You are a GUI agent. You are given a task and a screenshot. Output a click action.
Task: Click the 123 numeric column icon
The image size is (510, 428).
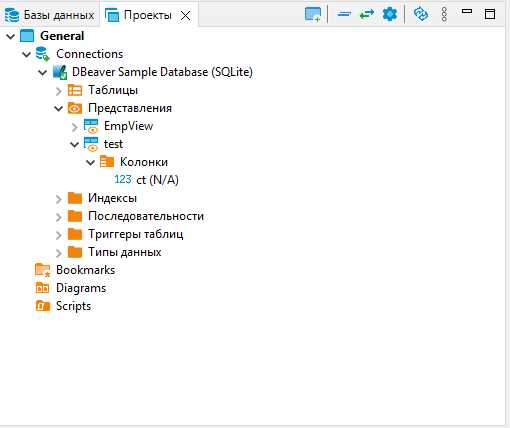point(123,179)
